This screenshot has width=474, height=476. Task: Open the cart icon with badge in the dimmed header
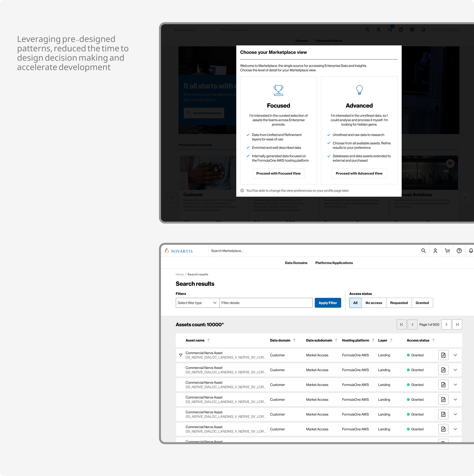coord(390,29)
